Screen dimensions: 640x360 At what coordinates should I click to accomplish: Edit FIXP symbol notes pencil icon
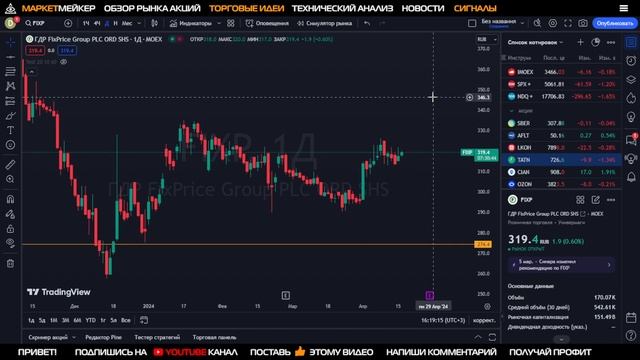[596, 200]
